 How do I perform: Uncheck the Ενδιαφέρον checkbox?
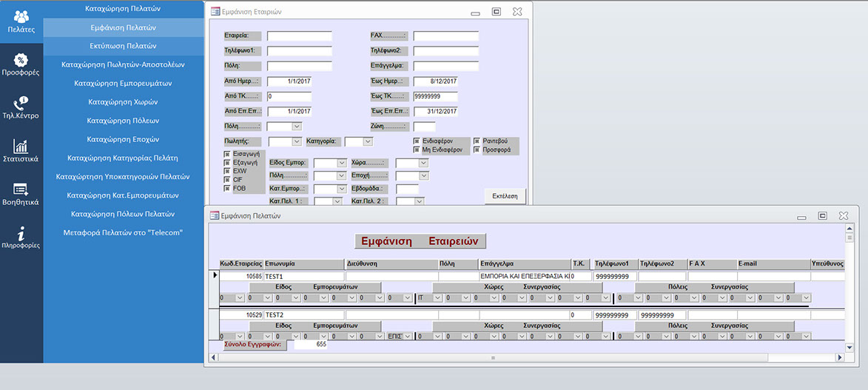pos(416,140)
